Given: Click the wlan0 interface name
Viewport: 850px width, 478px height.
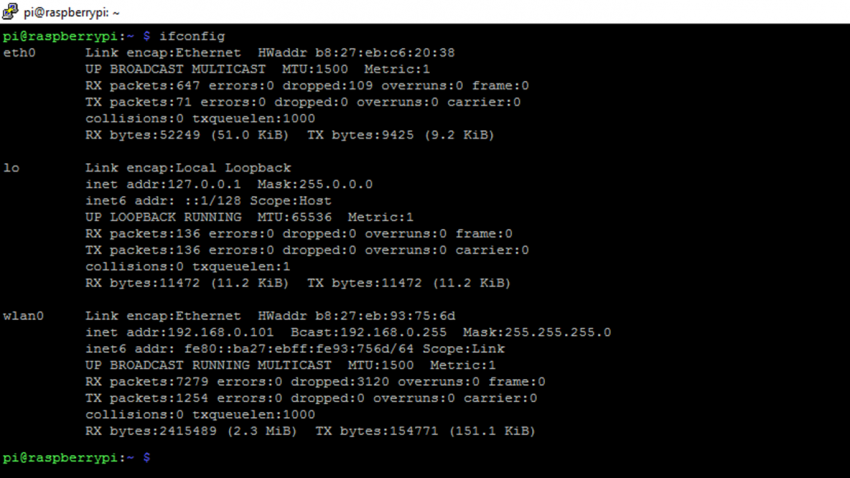Looking at the screenshot, I should click(23, 316).
